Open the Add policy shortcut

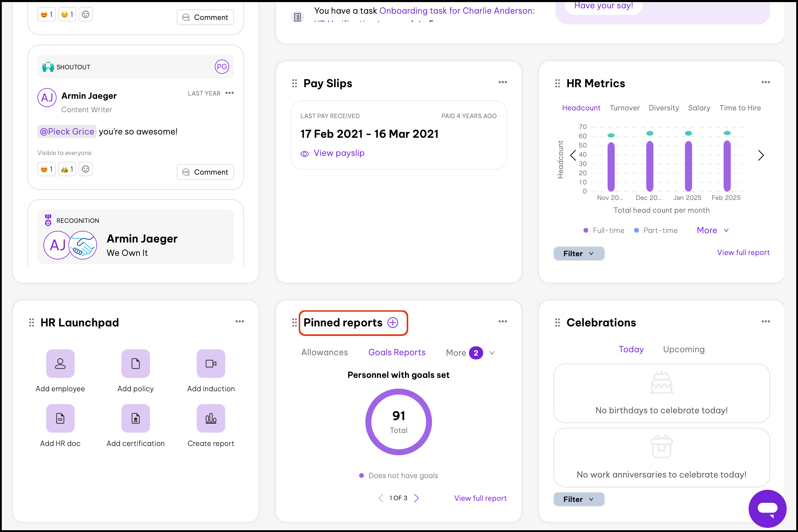(135, 363)
